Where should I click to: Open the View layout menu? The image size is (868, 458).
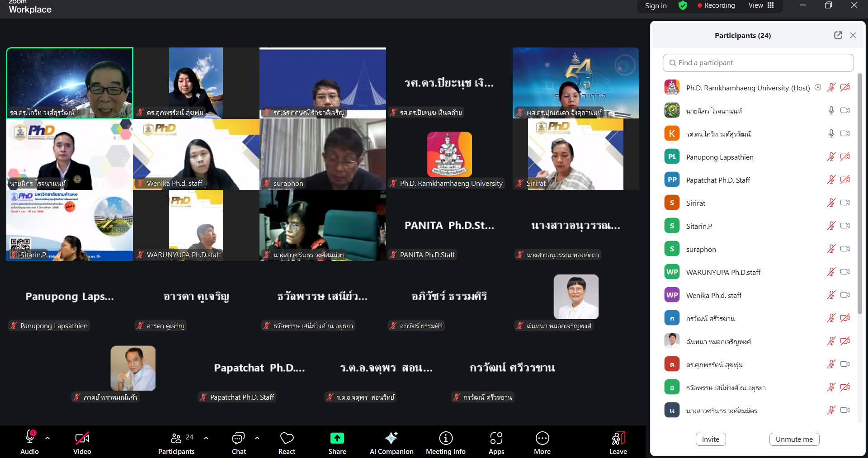coord(761,5)
